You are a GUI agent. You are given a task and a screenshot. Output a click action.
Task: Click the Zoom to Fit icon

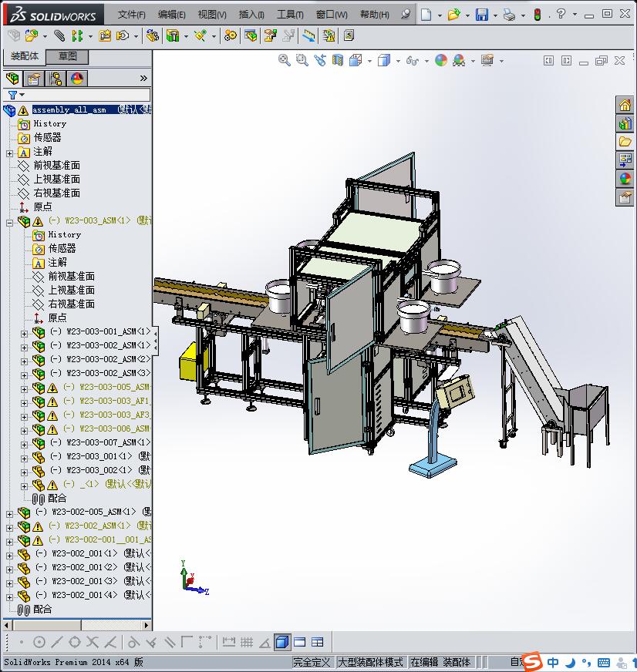point(285,60)
